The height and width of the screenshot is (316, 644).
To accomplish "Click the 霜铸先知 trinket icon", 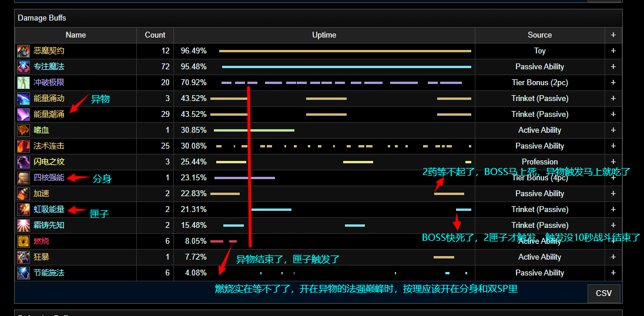I will 23,226.
